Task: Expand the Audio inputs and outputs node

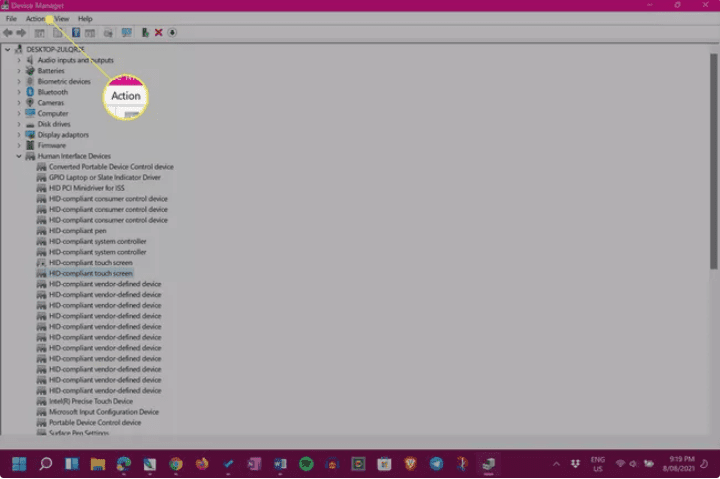Action: [x=18, y=60]
